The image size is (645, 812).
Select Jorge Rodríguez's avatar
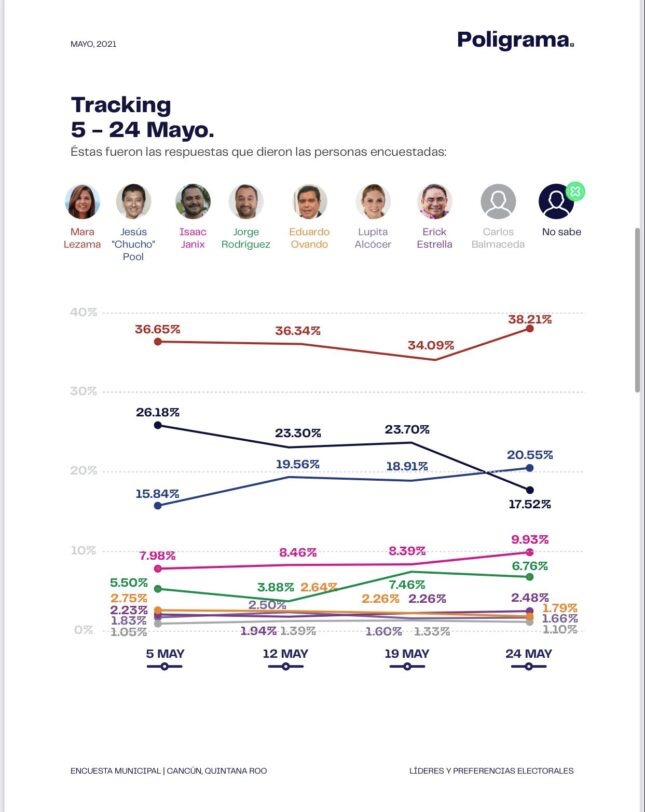[246, 202]
